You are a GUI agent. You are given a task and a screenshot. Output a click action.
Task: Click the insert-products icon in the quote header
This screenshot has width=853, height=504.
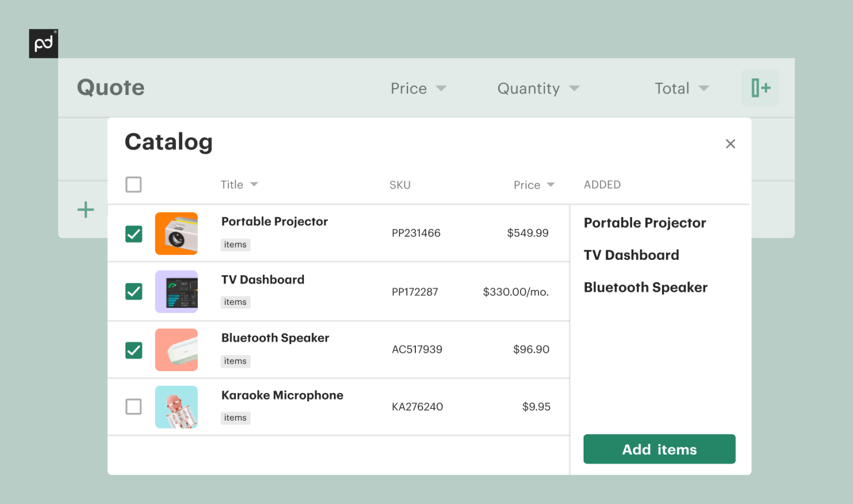click(760, 88)
